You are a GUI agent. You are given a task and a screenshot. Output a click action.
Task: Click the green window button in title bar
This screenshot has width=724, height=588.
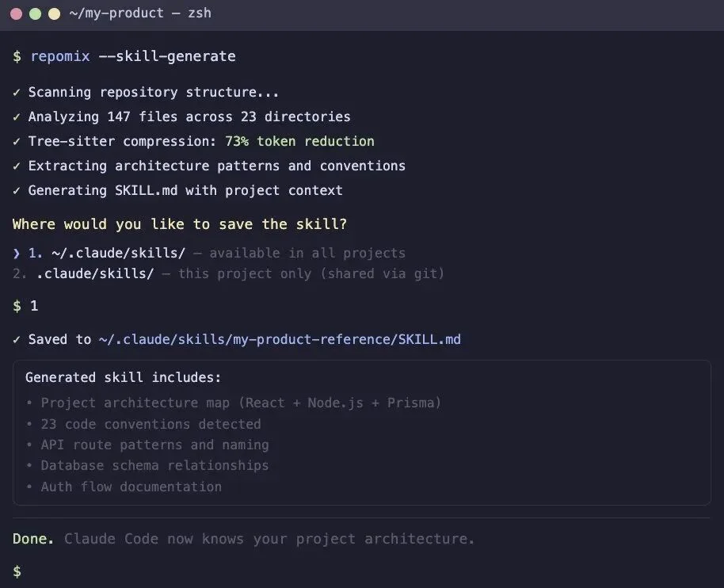[35, 14]
